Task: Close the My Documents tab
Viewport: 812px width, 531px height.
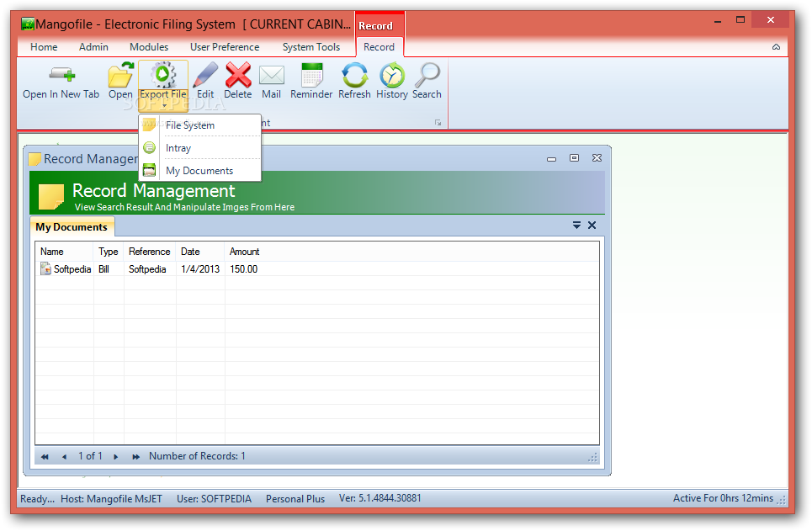Action: (x=592, y=225)
